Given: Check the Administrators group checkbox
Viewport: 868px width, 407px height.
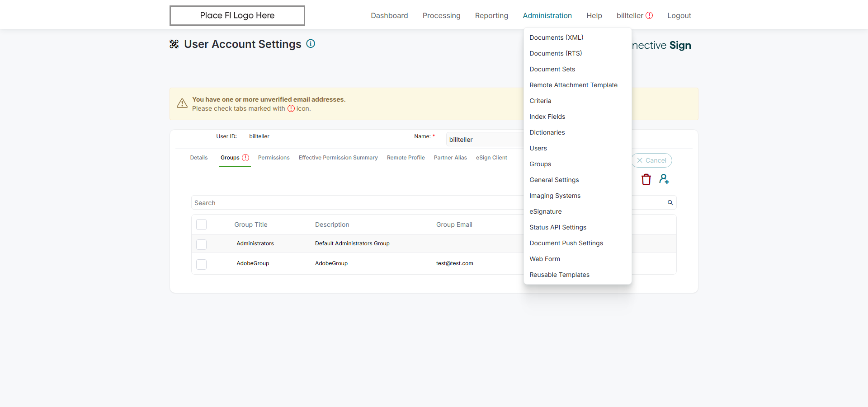Looking at the screenshot, I should tap(202, 244).
